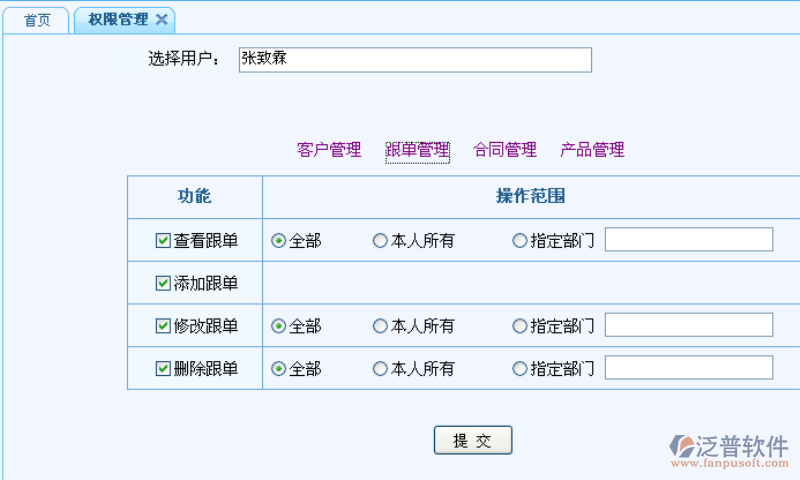Click the department field in 修改跟单 row
Viewport: 800px width, 480px height.
(689, 325)
